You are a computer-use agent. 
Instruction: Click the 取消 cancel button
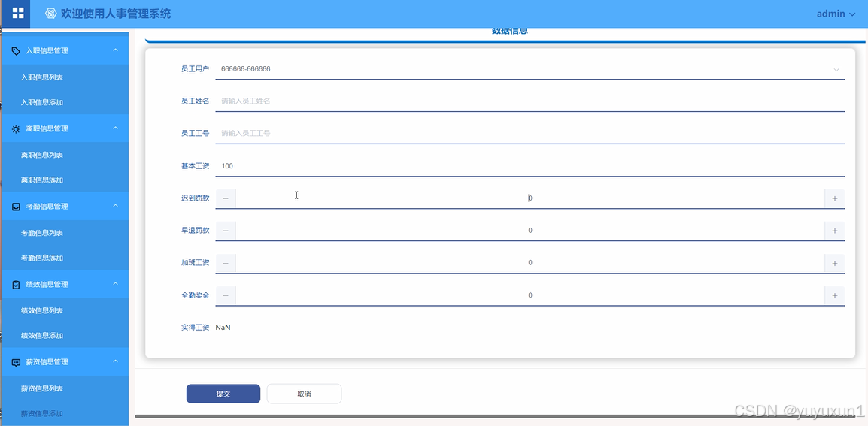(x=304, y=394)
